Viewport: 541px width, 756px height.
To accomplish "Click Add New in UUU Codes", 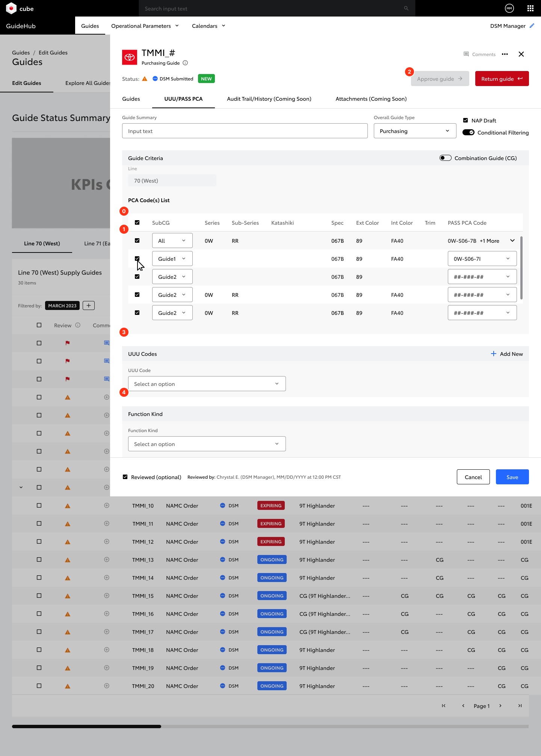I will (507, 354).
